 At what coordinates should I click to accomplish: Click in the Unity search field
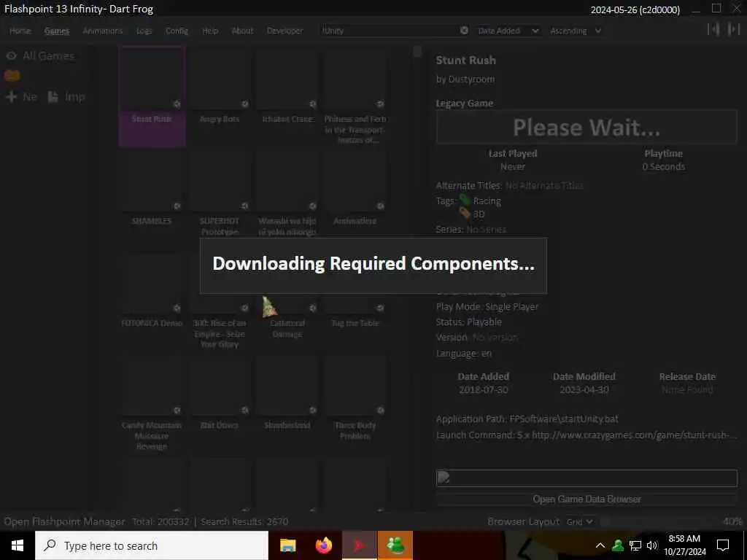click(x=391, y=31)
